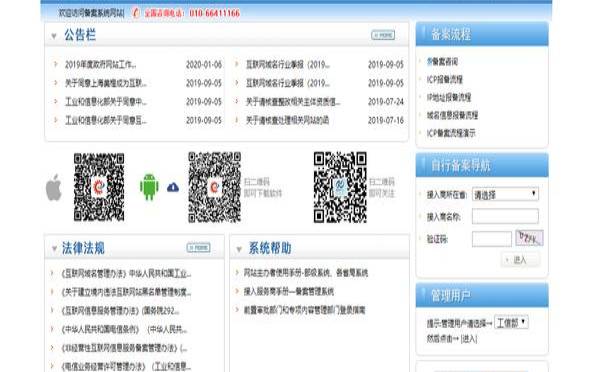
Task: Click the date 2019-07-16
Action: pos(386,120)
